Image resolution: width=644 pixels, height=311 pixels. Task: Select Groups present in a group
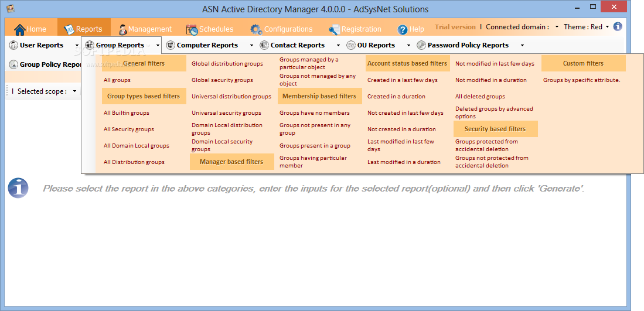(x=315, y=146)
